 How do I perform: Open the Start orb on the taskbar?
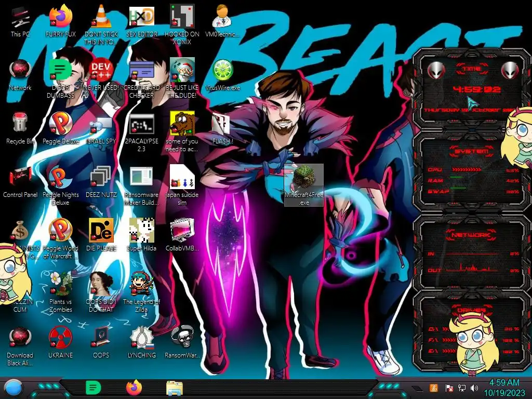point(13,388)
